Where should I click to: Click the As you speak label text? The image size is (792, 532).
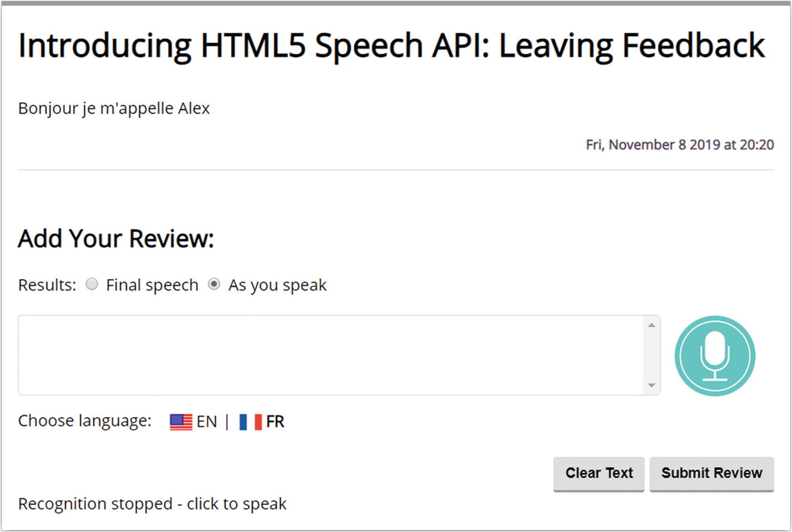point(277,285)
